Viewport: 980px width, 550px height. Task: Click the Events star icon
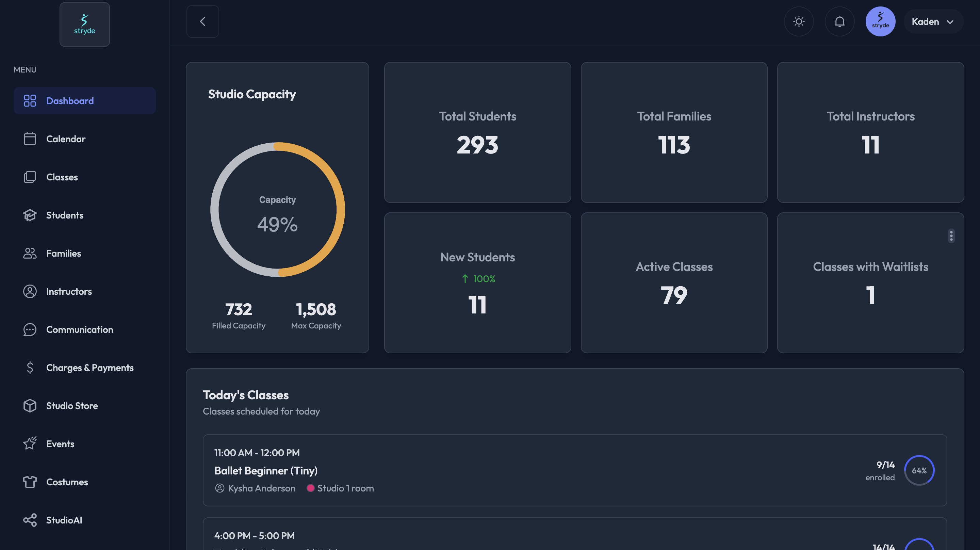(x=30, y=443)
